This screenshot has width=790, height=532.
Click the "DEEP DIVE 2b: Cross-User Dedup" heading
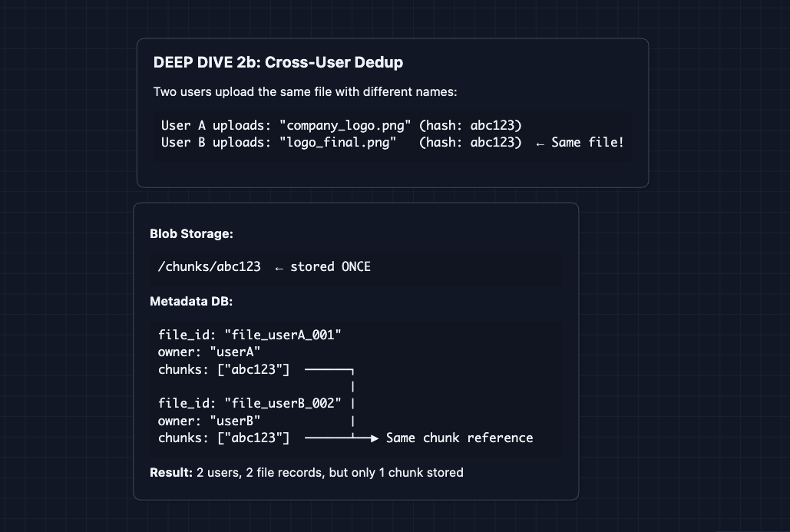[278, 63]
